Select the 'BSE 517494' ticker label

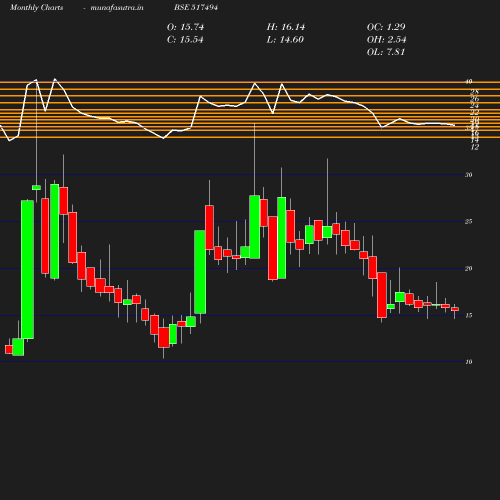[x=196, y=7]
